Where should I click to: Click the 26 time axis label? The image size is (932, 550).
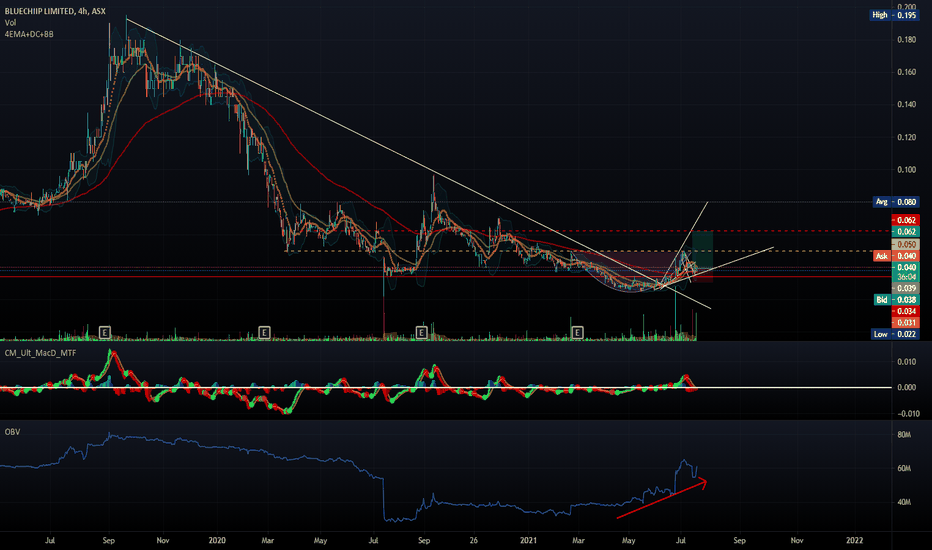click(x=473, y=540)
